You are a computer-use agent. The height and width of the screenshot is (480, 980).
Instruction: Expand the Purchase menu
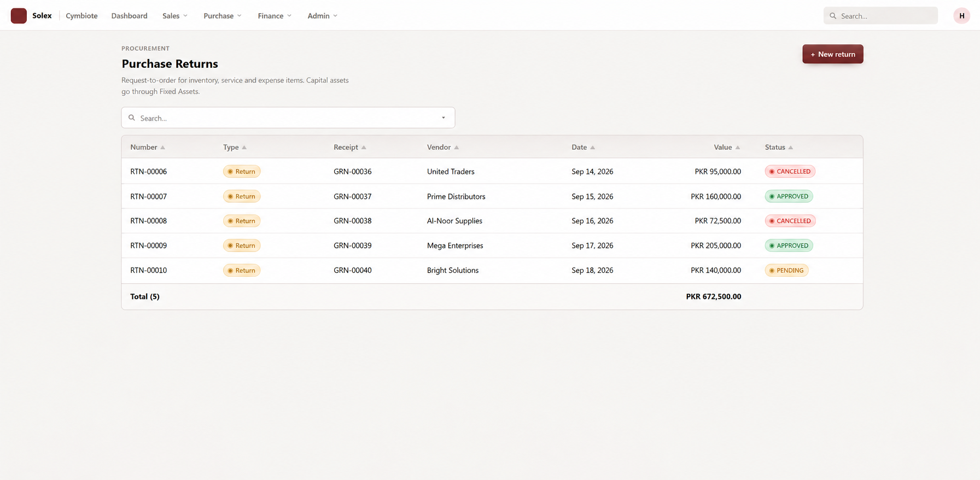tap(223, 16)
